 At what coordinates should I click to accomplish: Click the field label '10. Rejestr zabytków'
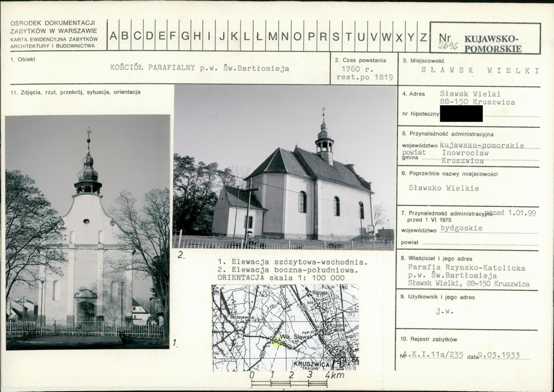click(x=429, y=339)
